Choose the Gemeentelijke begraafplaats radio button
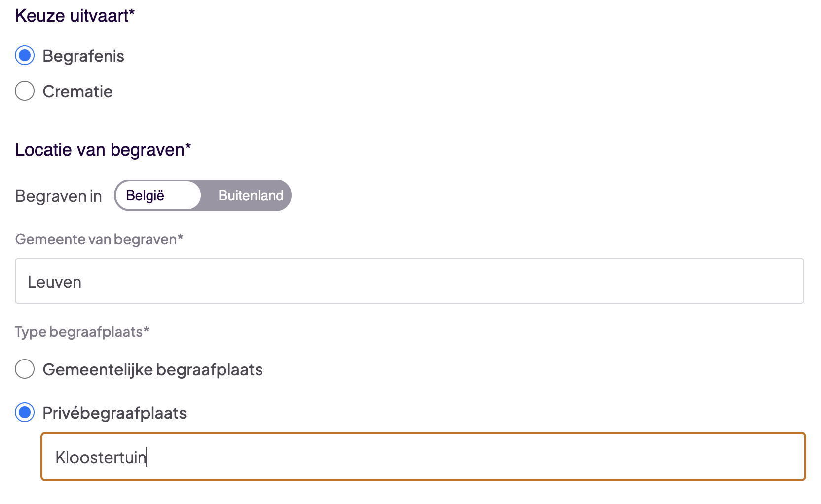 click(x=25, y=369)
